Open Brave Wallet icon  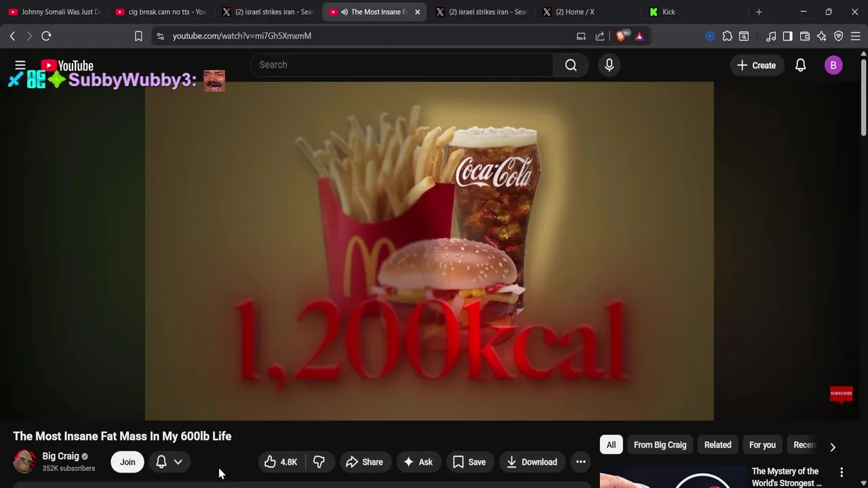point(805,36)
